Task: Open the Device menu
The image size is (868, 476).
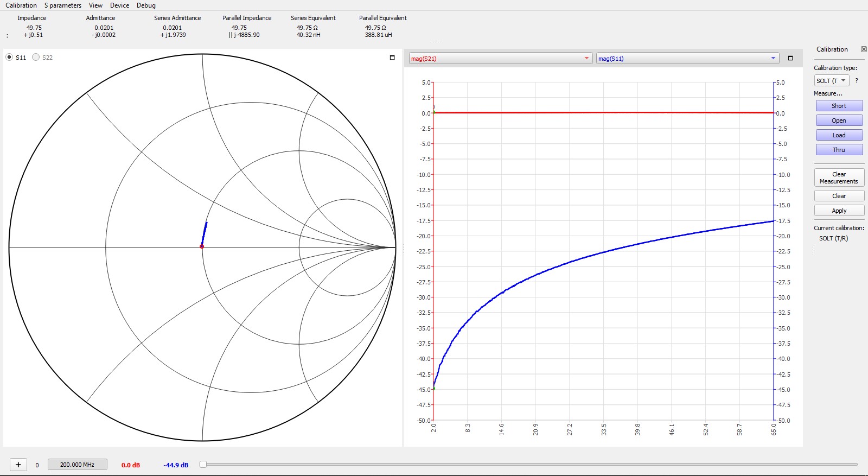Action: tap(119, 5)
